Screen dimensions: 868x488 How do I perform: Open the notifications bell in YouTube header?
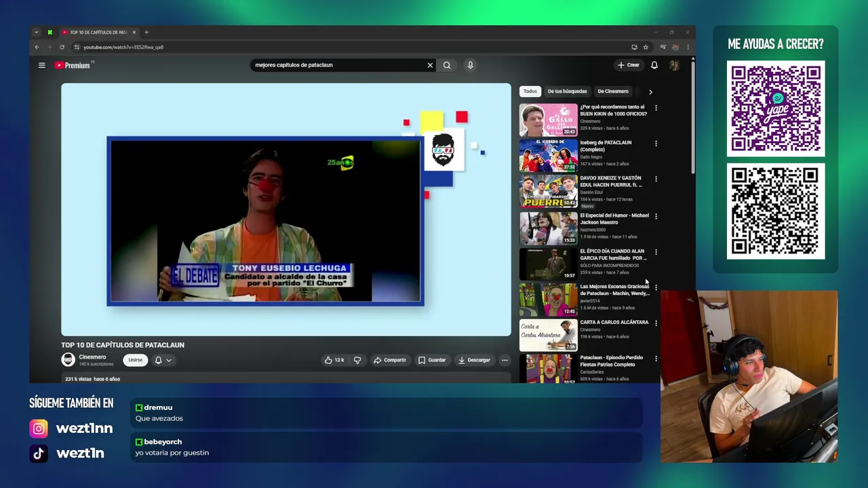pos(654,65)
